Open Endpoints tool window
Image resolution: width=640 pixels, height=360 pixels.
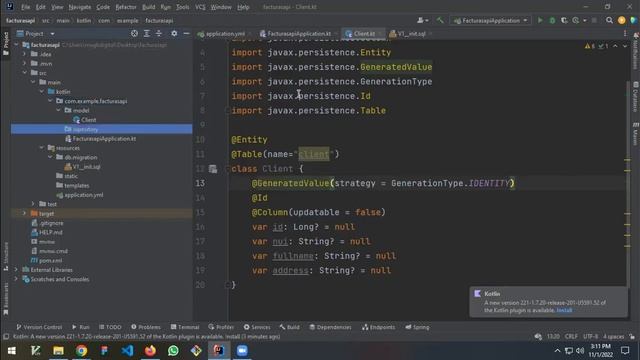pyautogui.click(x=378, y=327)
